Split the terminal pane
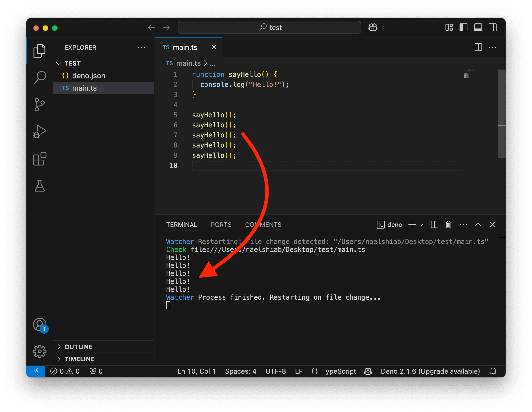The image size is (532, 412). click(434, 224)
